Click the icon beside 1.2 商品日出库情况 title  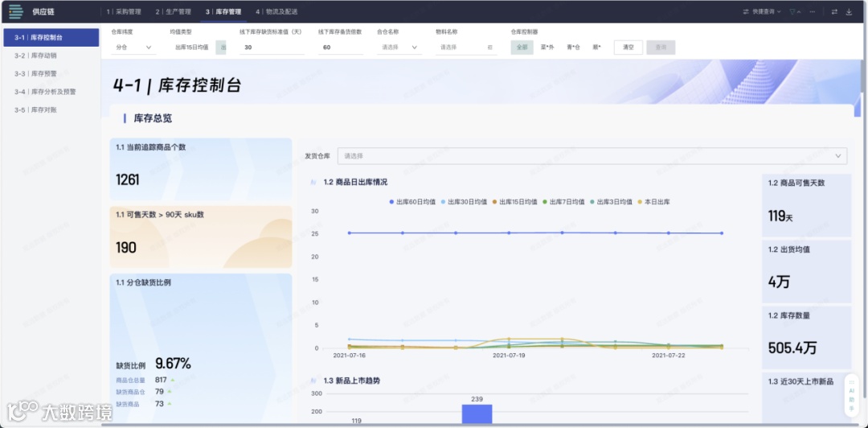point(314,182)
